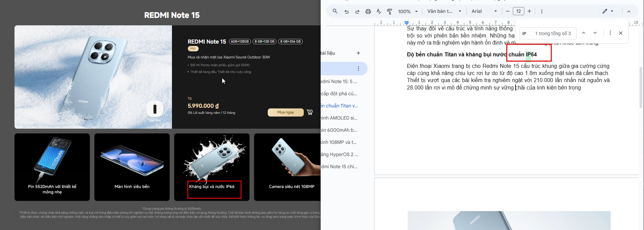This screenshot has width=644, height=230.
Task: Go to next search match
Action: tap(595, 33)
